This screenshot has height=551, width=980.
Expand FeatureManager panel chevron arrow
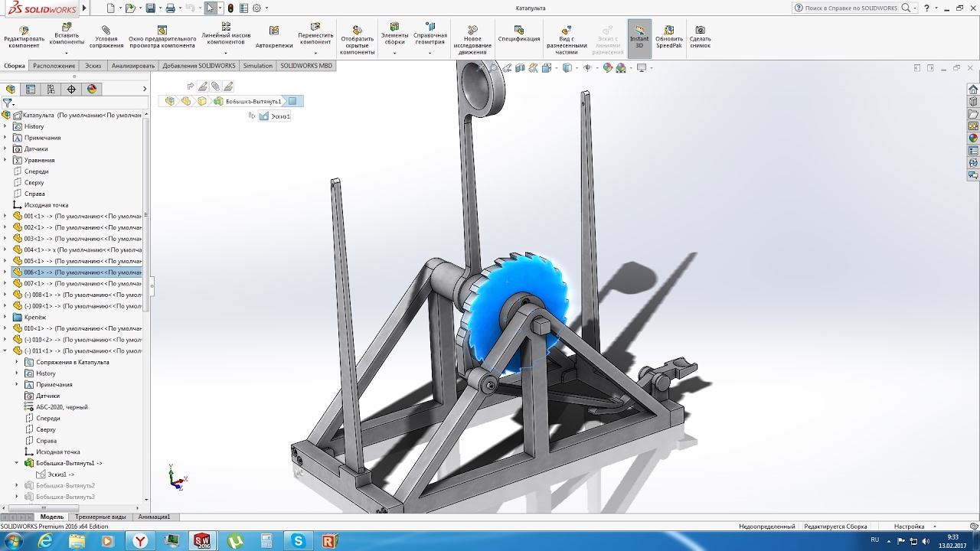[x=145, y=89]
